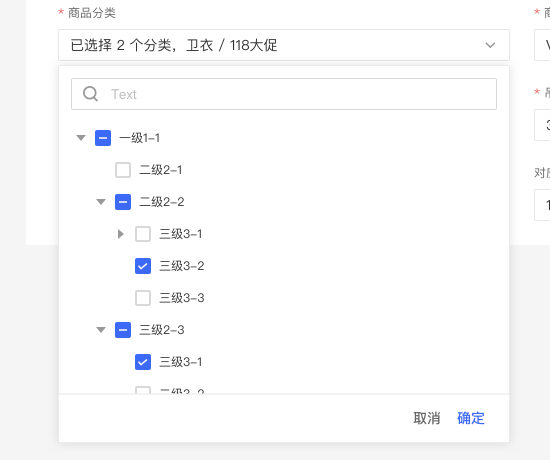Expand the 三级3-1 node under 二级2-2
Screen dimensions: 550x460
pyautogui.click(x=121, y=234)
